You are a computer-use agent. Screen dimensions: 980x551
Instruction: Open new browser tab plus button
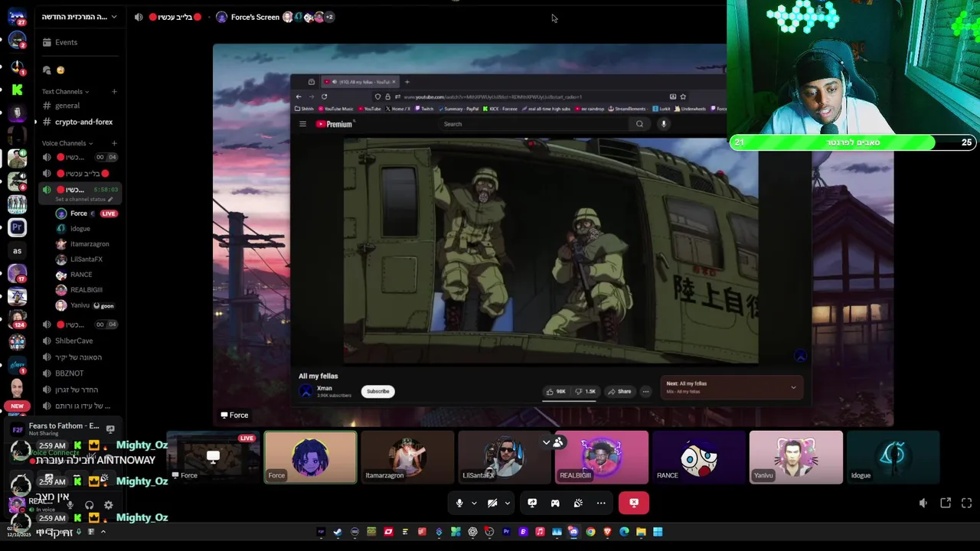pyautogui.click(x=407, y=82)
